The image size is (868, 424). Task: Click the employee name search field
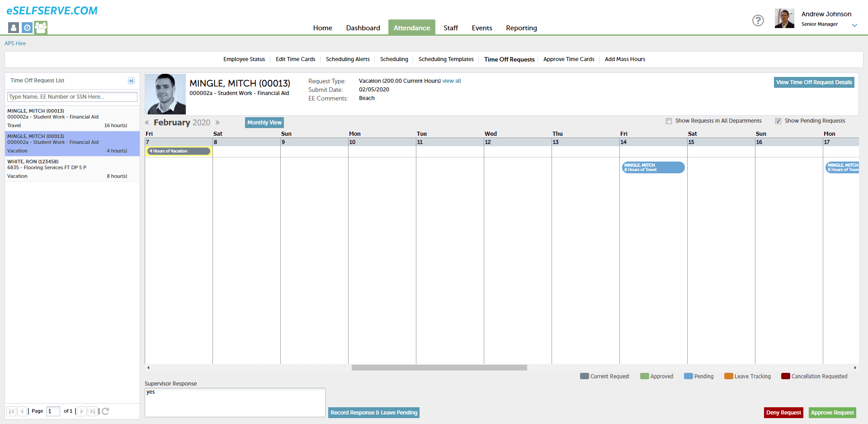(x=72, y=96)
